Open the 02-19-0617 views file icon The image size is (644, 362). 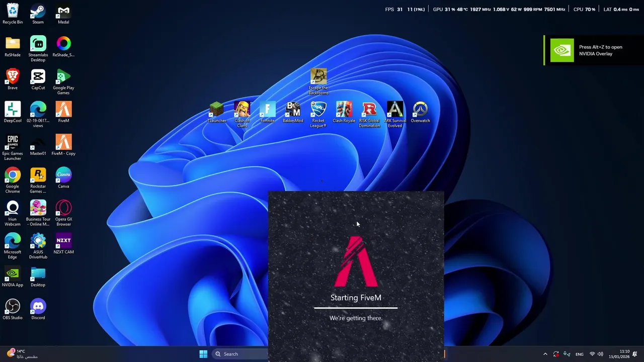click(38, 114)
